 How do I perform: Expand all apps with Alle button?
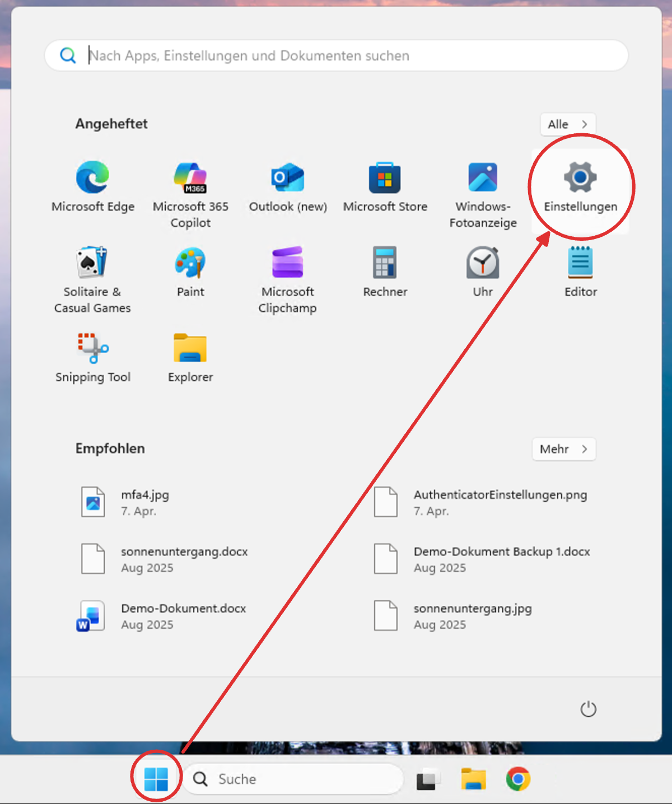(x=568, y=124)
